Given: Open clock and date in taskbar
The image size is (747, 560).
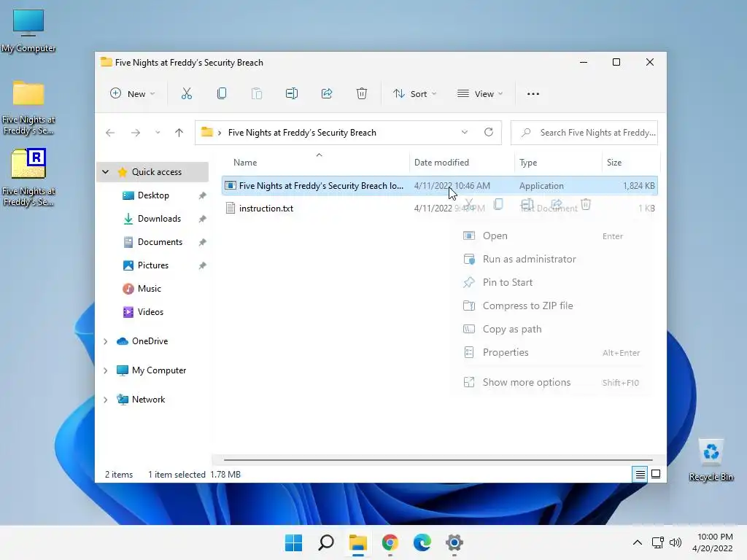Looking at the screenshot, I should coord(713,542).
